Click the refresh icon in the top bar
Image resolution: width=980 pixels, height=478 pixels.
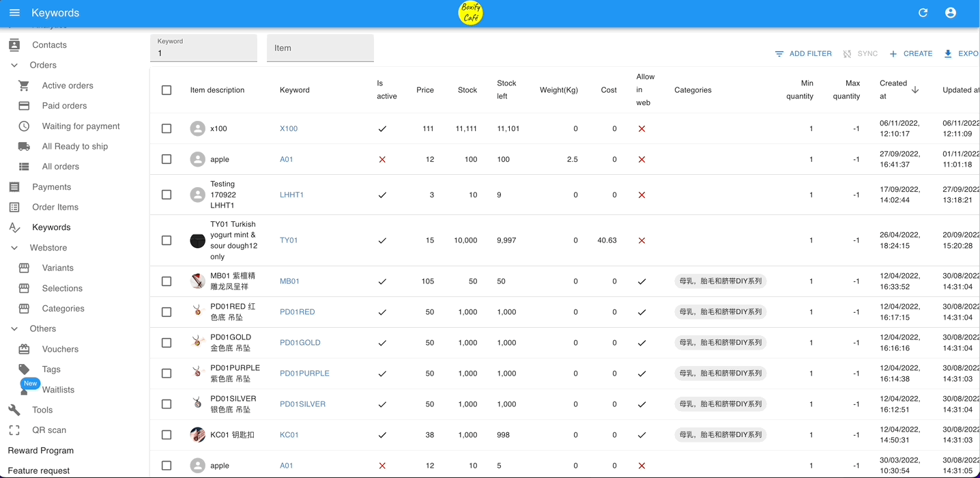click(x=923, y=12)
